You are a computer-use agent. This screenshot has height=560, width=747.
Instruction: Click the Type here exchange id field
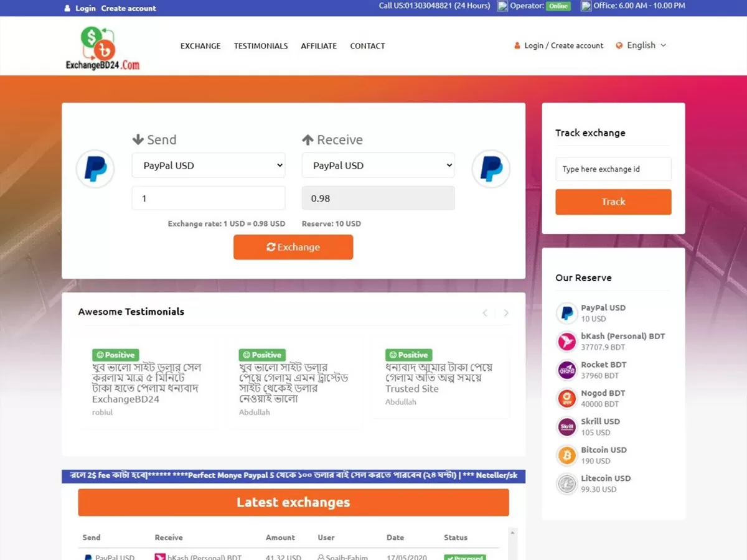click(613, 169)
